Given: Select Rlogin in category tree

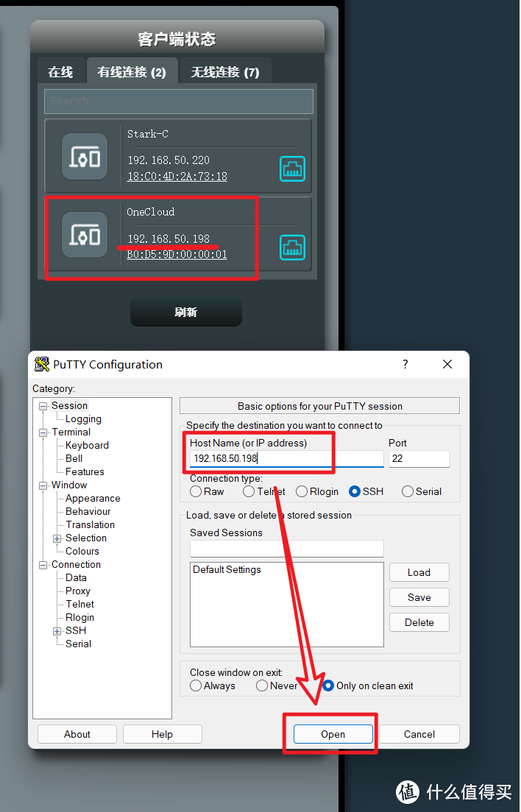Looking at the screenshot, I should [x=79, y=617].
